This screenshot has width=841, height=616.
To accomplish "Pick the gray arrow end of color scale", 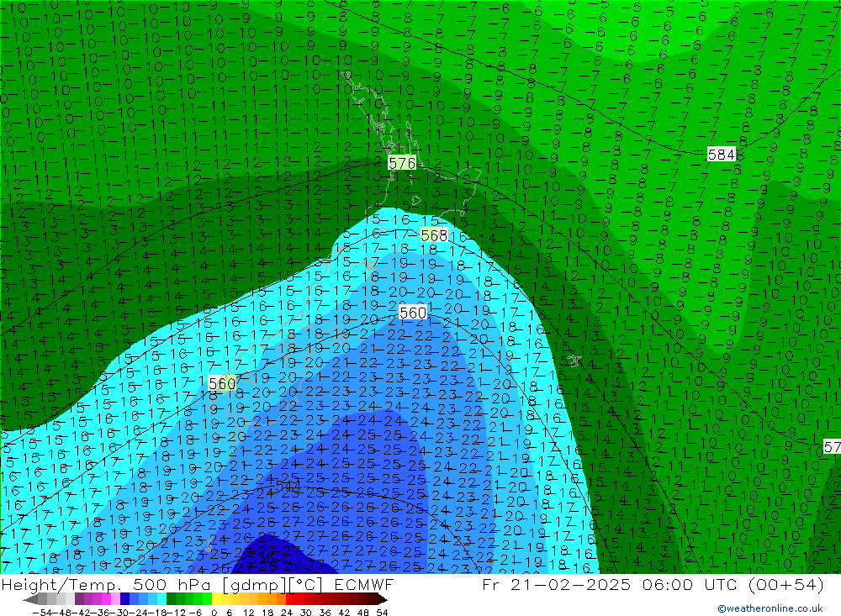I will click(x=30, y=599).
